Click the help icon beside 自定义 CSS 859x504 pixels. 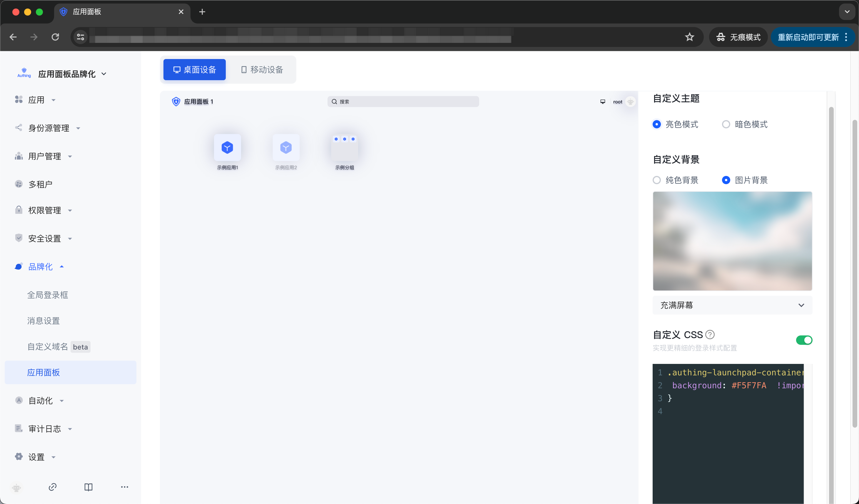pos(710,335)
